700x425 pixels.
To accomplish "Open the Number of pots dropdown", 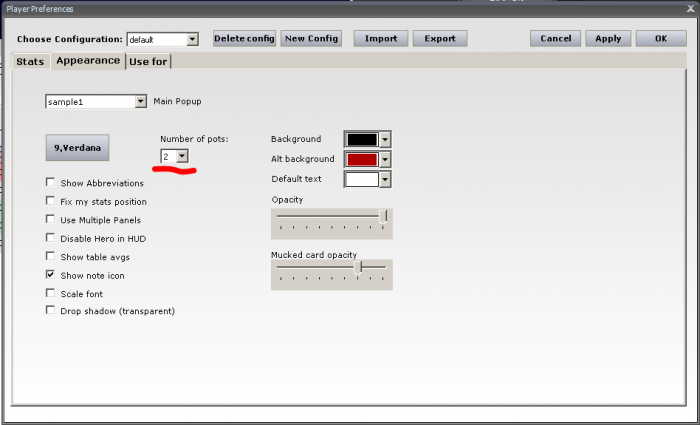I will click(x=182, y=156).
